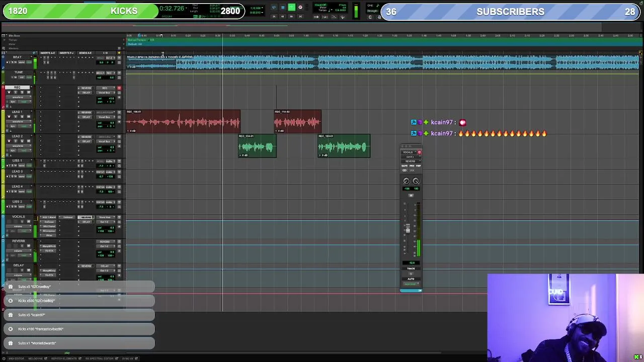Record-enable the REC track
This screenshot has height=362, width=644.
(x=9, y=93)
